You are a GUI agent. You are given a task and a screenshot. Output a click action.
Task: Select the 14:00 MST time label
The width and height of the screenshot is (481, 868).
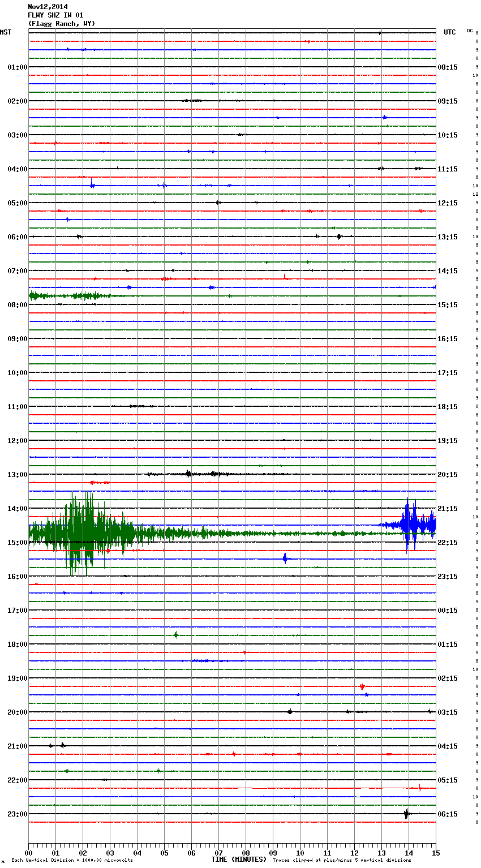click(x=17, y=509)
